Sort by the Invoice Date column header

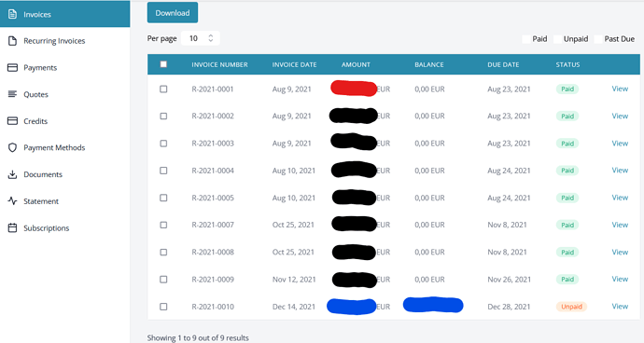[294, 64]
